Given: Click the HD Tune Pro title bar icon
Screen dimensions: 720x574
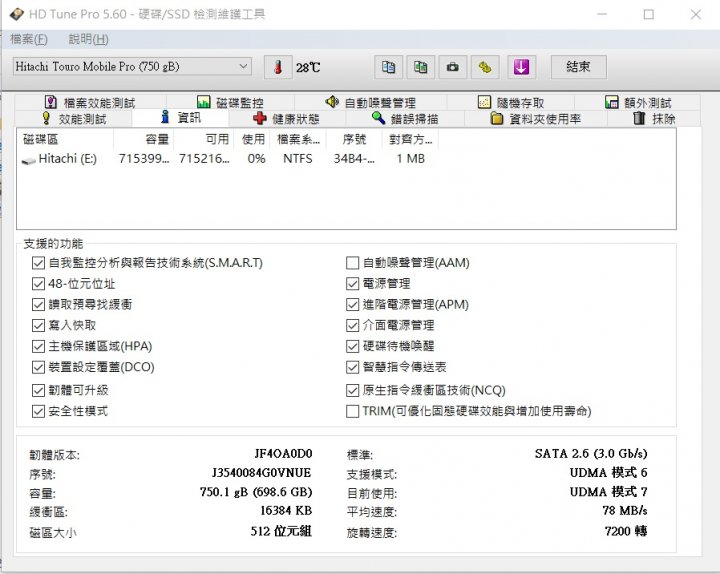Looking at the screenshot, I should click(17, 14).
